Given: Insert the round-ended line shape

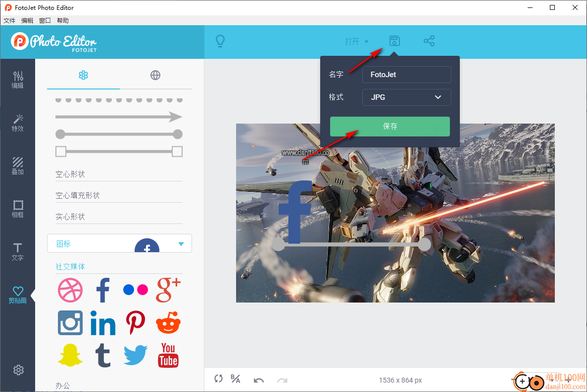Looking at the screenshot, I should point(119,134).
